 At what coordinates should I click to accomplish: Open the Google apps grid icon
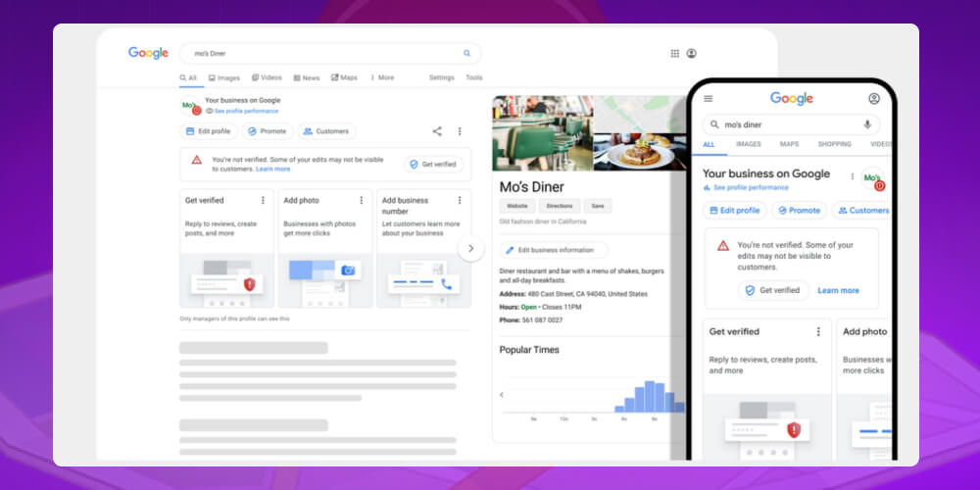click(x=675, y=53)
